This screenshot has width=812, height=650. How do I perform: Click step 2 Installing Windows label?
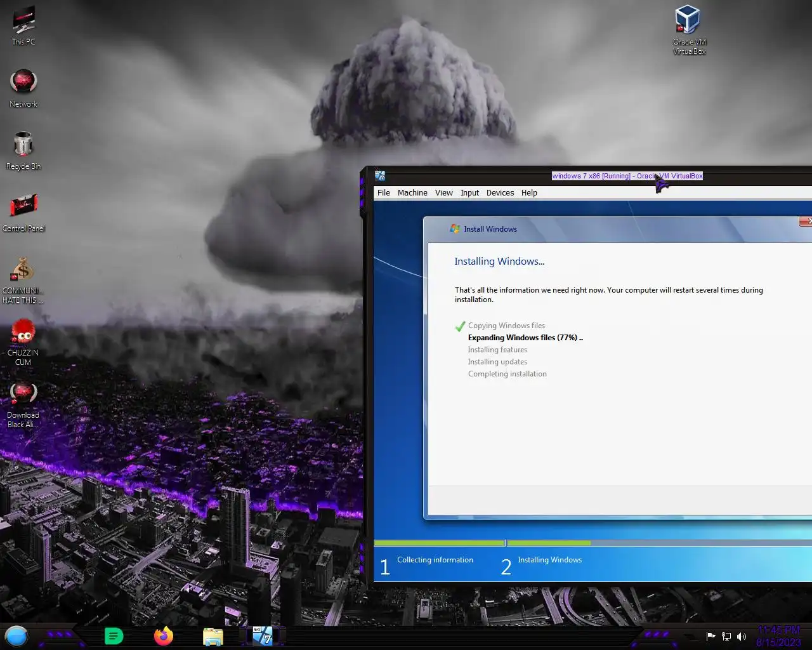pos(549,560)
